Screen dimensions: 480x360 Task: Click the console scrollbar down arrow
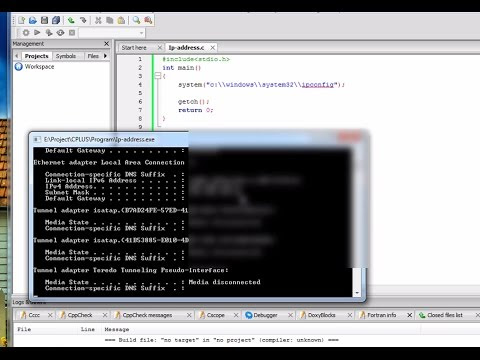[x=357, y=292]
